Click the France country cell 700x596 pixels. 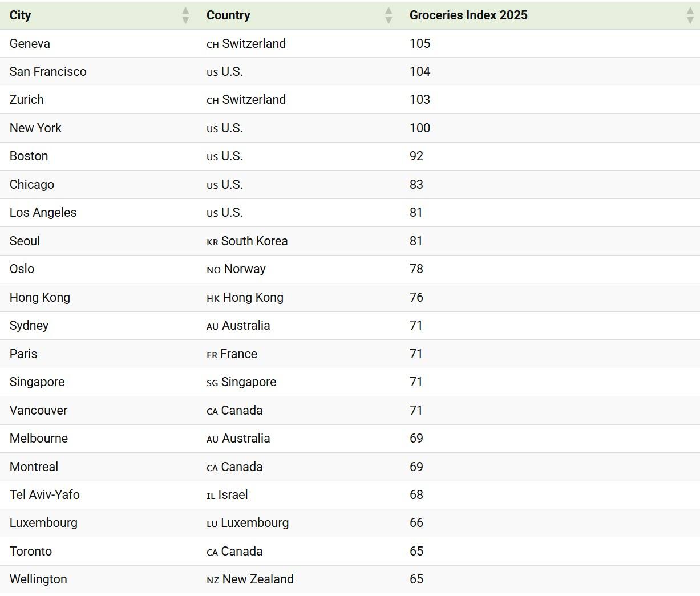point(238,354)
